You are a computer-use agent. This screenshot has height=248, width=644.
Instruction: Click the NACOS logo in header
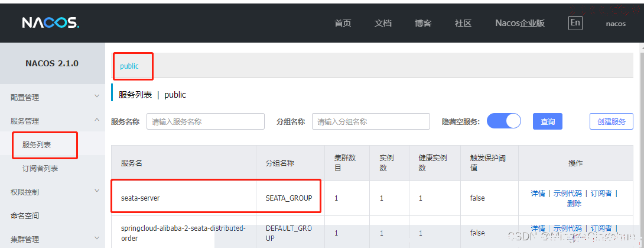coord(51,22)
